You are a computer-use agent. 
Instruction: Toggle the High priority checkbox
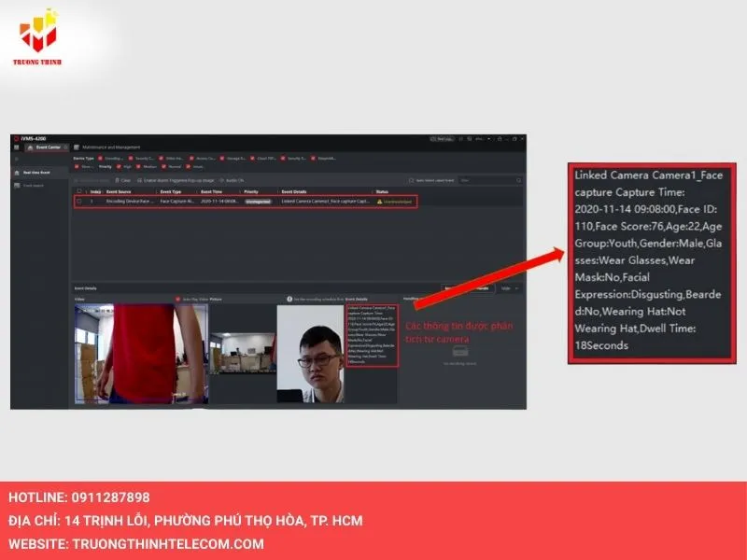coord(119,167)
